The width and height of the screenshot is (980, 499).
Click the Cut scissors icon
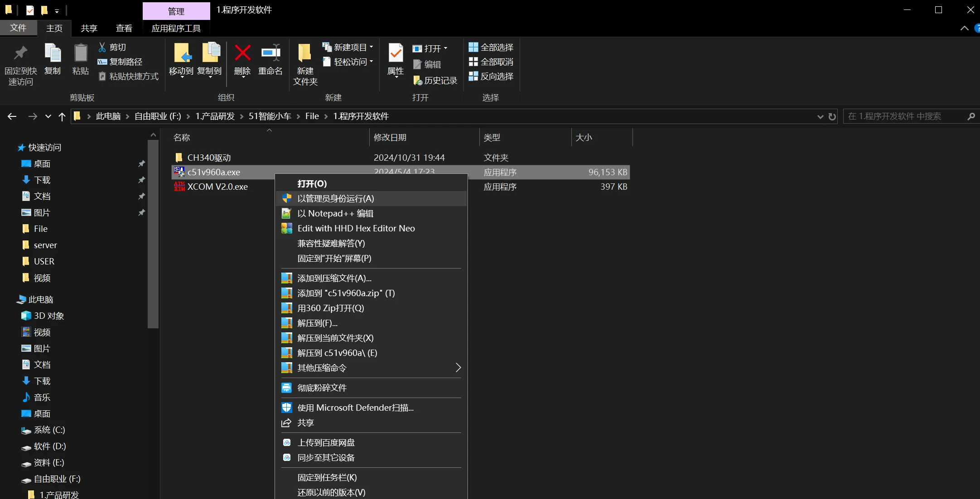pos(102,47)
